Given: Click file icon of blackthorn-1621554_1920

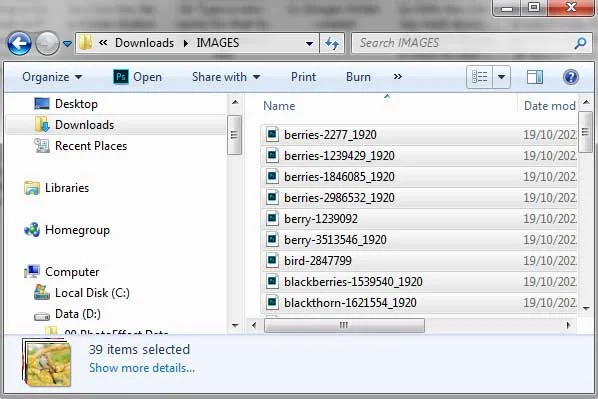Looking at the screenshot, I should 272,302.
